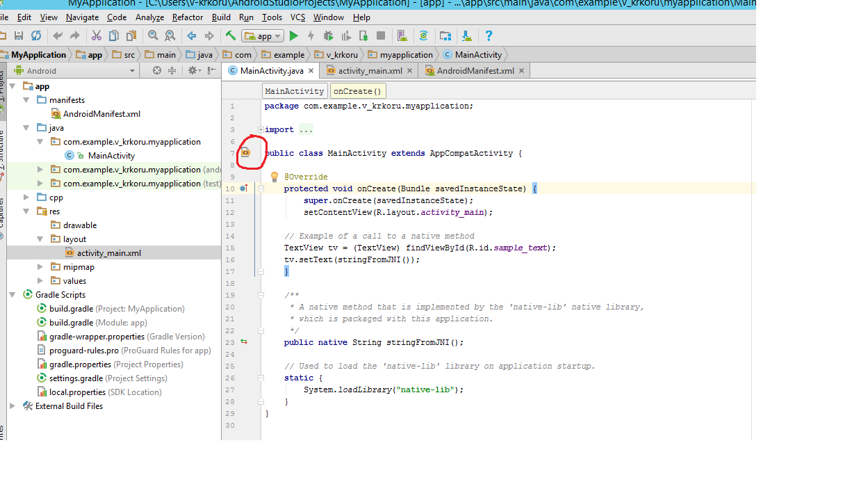Click the Copy toolbar icon
Viewport: 868px width, 498px height.
click(113, 35)
